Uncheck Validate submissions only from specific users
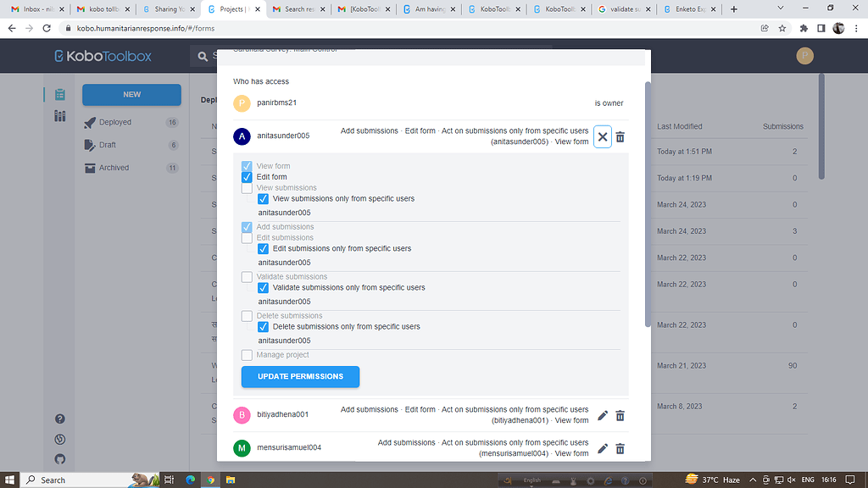The image size is (868, 488). click(x=263, y=287)
